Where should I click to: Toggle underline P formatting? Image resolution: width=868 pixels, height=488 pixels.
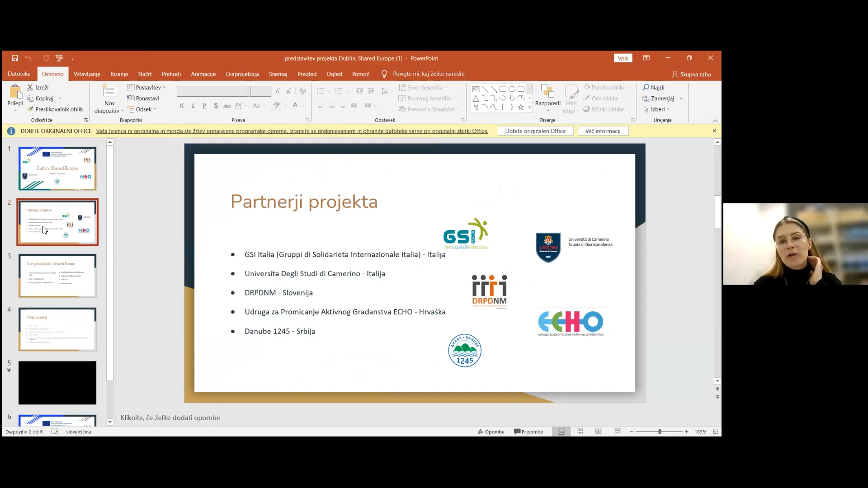coord(204,106)
